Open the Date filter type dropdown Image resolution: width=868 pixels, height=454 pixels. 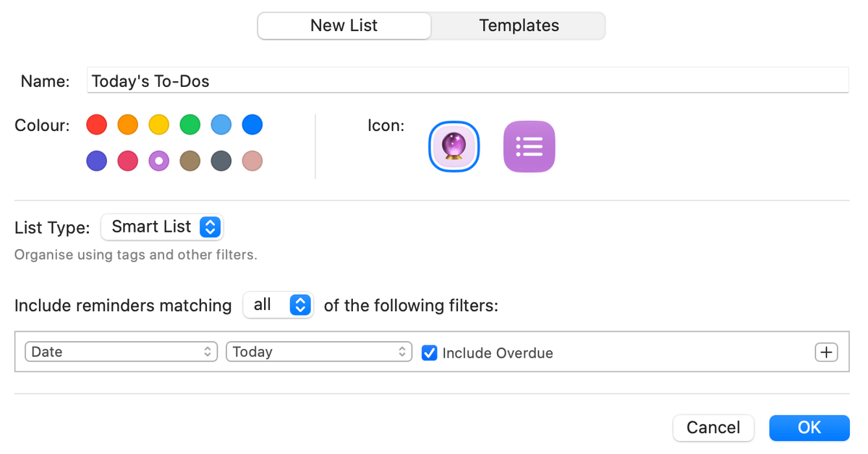click(121, 352)
